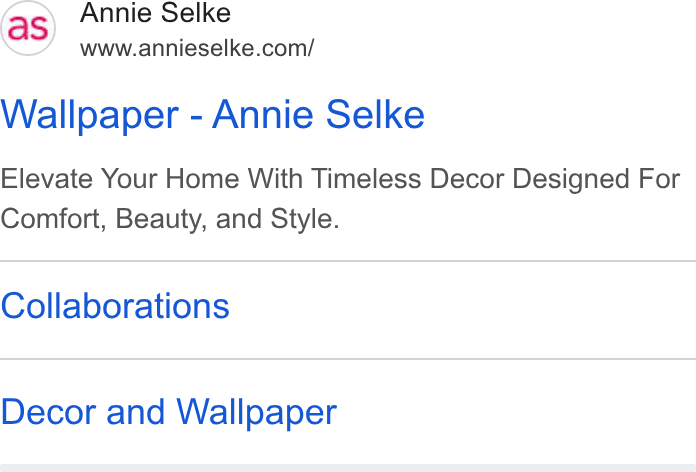This screenshot has width=696, height=472.
Task: Click 'Timeless Decor Designed For' snippet text
Action: pyautogui.click(x=495, y=179)
